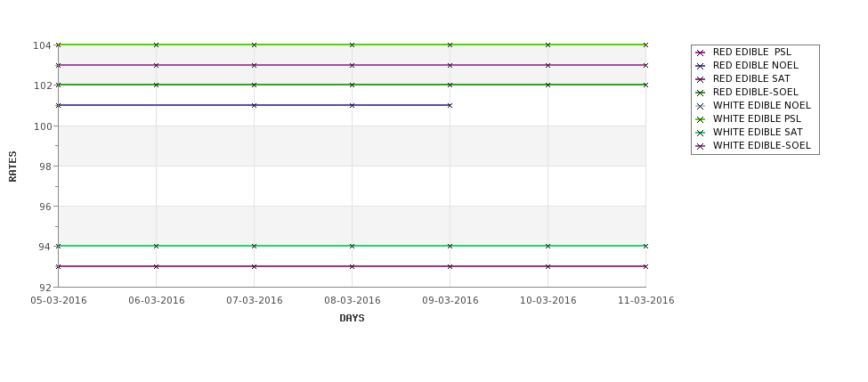Click the DAYS axis title

click(x=352, y=318)
